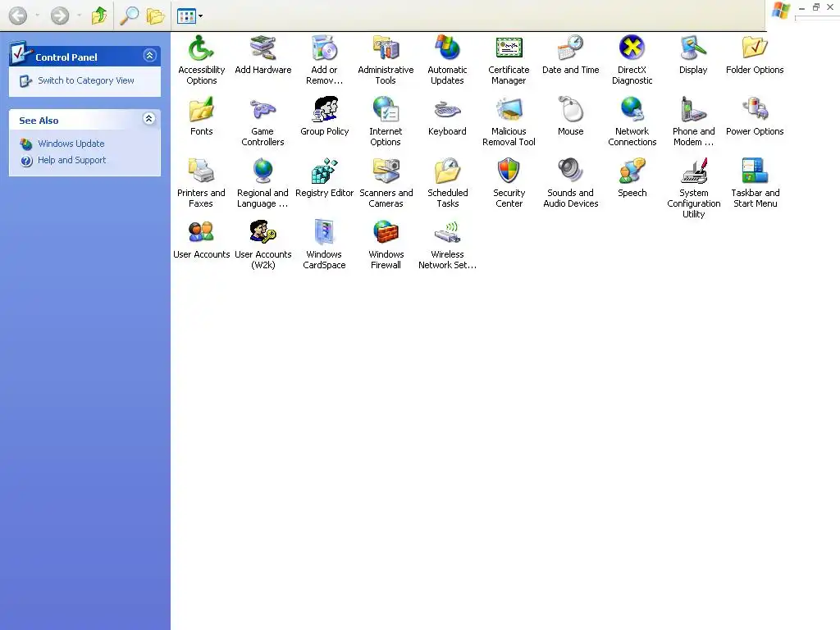Open Malicious Removal Tool icon

509,110
